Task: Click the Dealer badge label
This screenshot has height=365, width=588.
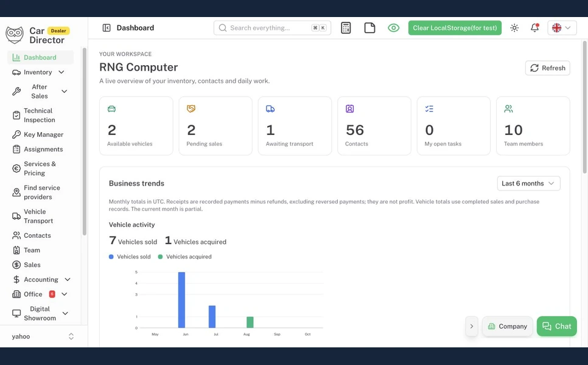Action: 58,31
